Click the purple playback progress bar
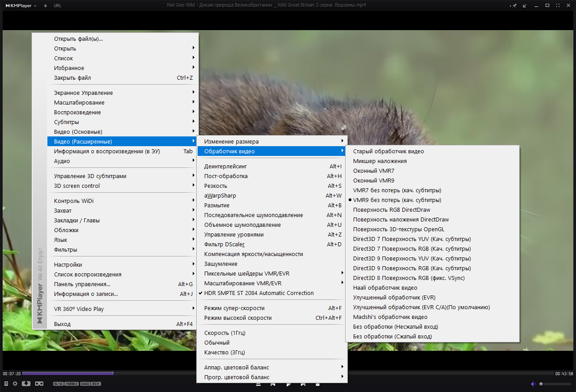Viewport: 576px width, 392px height. (68, 373)
